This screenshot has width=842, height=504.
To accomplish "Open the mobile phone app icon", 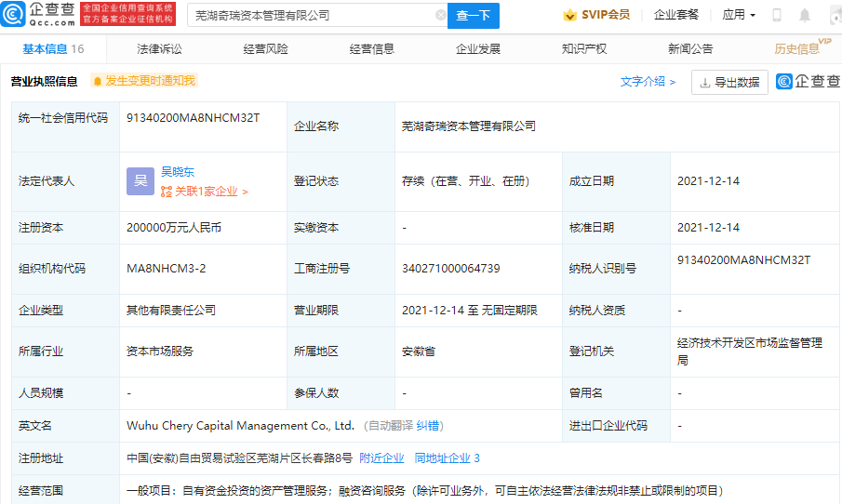I will 777,16.
